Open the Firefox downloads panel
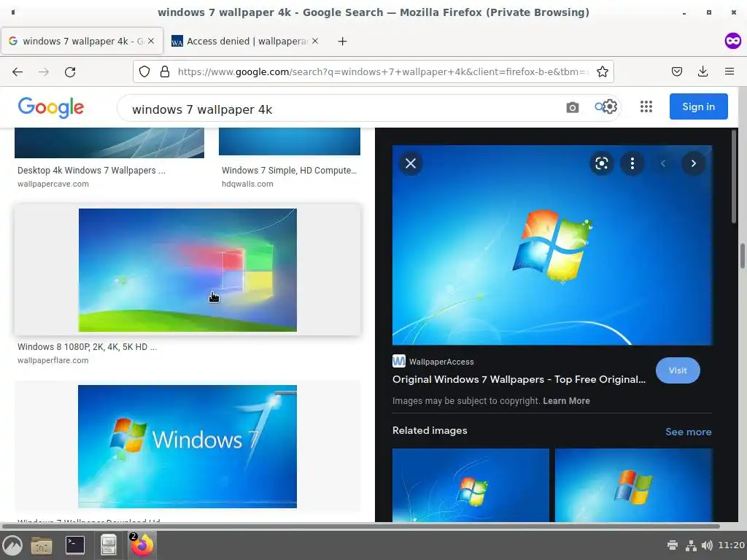The height and width of the screenshot is (560, 747). pos(703,72)
